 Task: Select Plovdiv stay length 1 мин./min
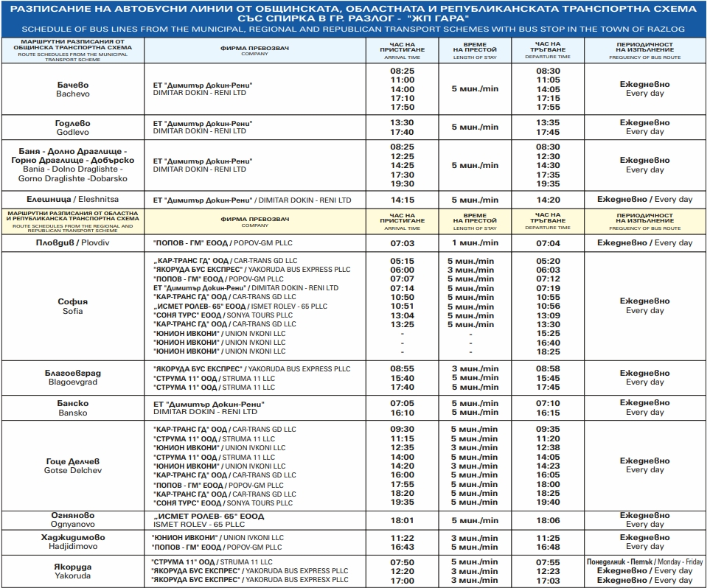pos(475,242)
